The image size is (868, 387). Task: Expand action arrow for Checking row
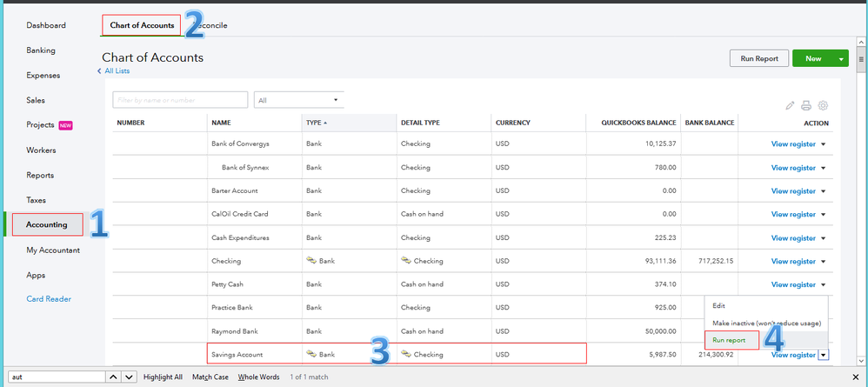(823, 261)
